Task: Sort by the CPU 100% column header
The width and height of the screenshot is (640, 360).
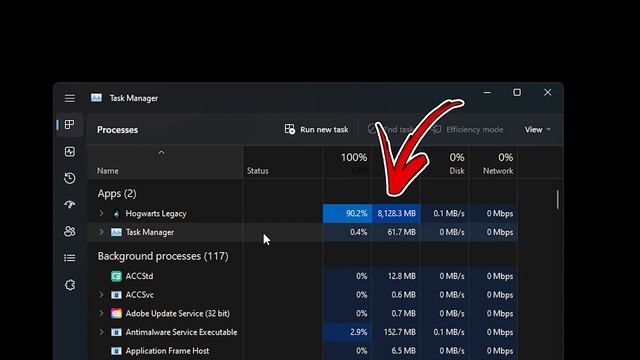Action: [x=347, y=162]
